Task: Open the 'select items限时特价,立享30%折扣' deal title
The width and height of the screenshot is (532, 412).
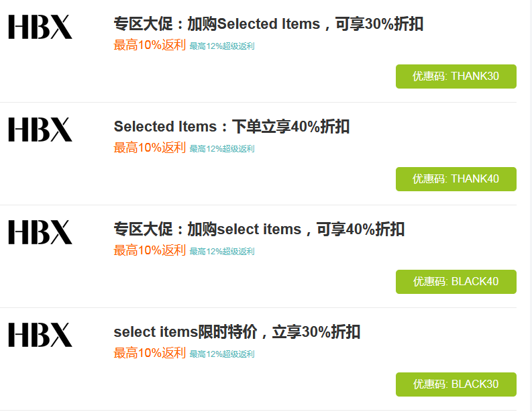Action: 237,332
